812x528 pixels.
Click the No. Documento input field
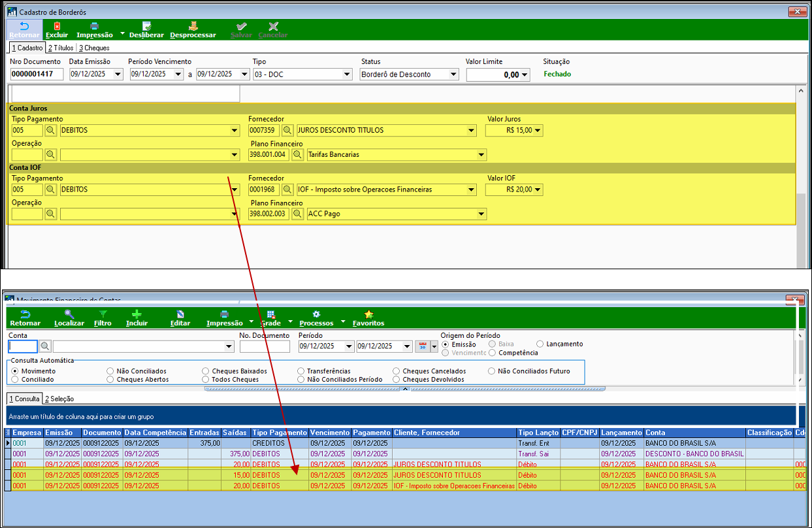point(265,346)
